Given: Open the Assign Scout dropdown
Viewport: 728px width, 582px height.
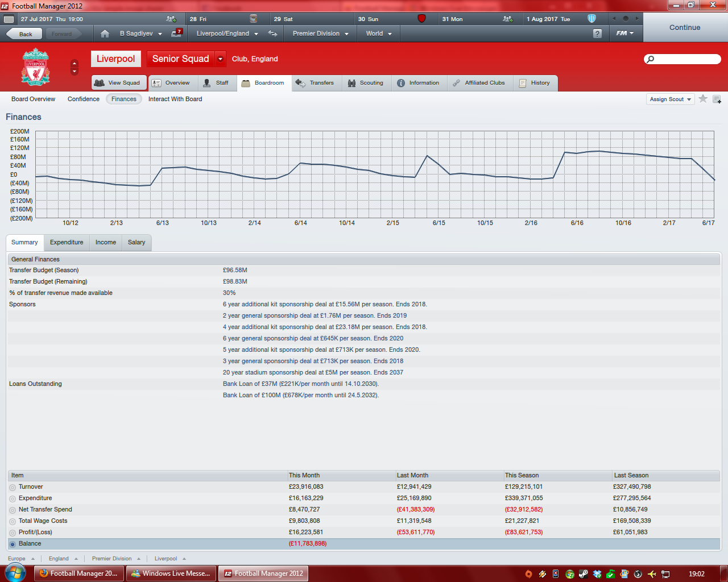Looking at the screenshot, I should coord(670,99).
